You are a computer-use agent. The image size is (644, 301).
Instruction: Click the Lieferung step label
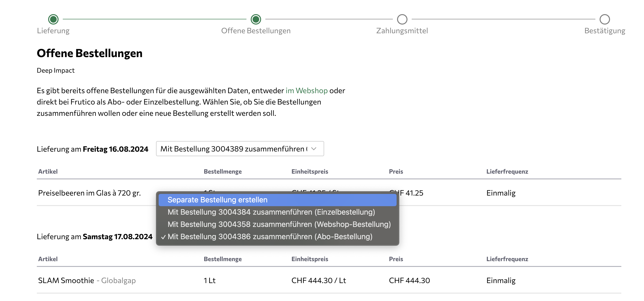[x=53, y=31]
